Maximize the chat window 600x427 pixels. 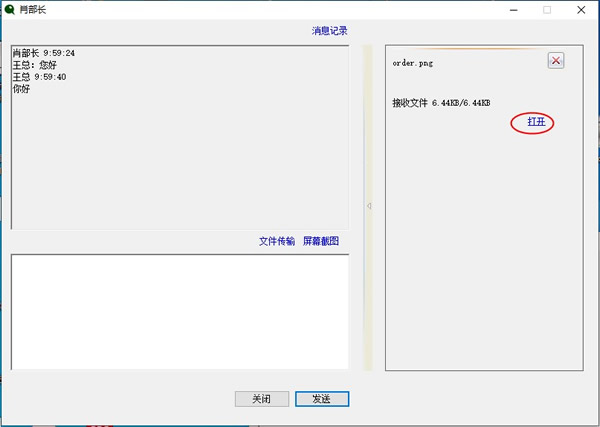point(547,10)
